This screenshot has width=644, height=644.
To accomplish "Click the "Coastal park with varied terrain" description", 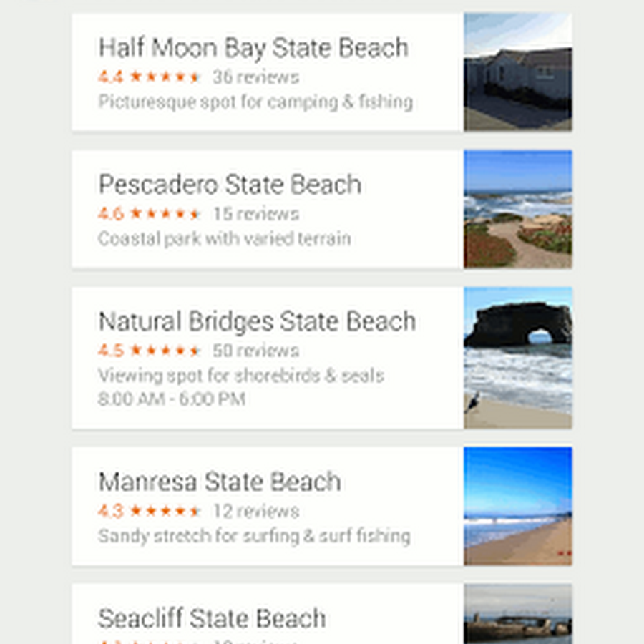I will [x=224, y=238].
